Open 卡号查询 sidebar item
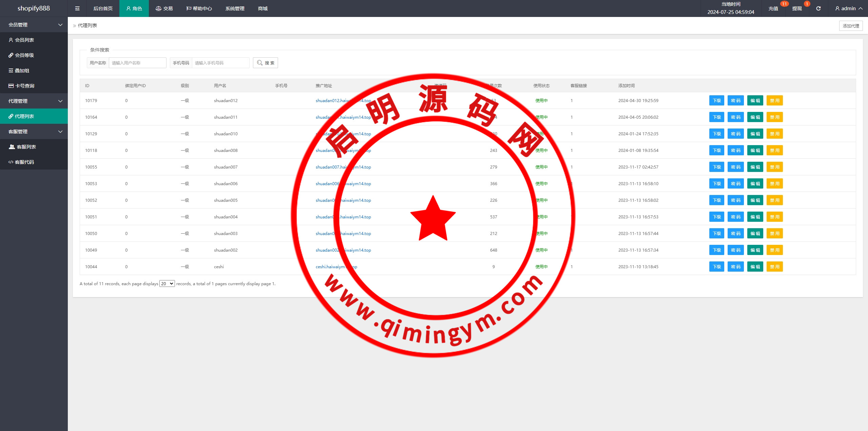 (x=24, y=86)
